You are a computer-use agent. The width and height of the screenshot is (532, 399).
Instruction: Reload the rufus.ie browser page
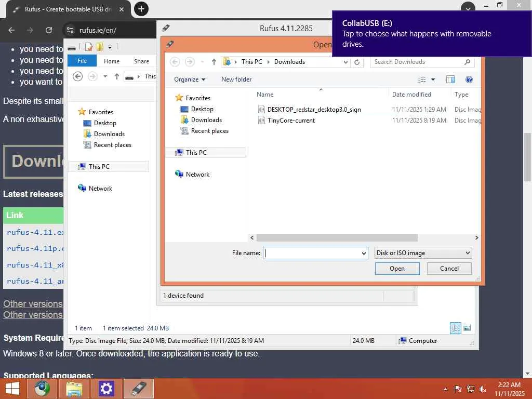49,30
